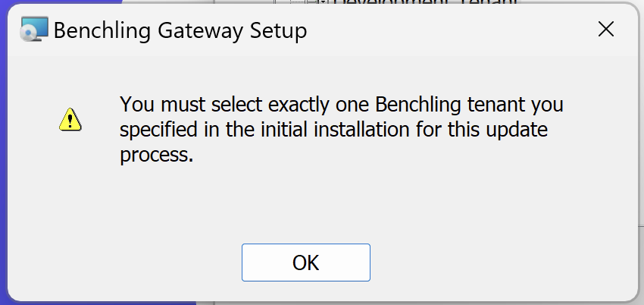Screen dimensions: 644x305
Task: Click the background window behind dialog's right edge
Action: point(641,165)
